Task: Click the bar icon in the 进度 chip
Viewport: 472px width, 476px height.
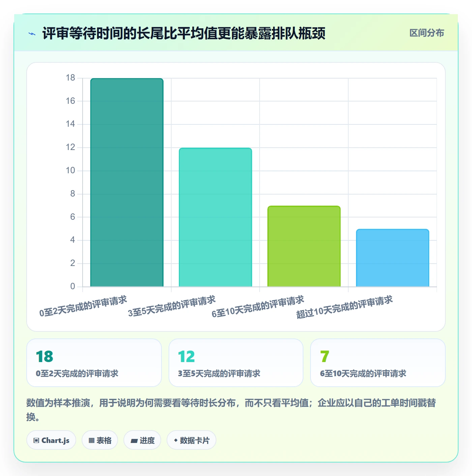Action: 134,441
